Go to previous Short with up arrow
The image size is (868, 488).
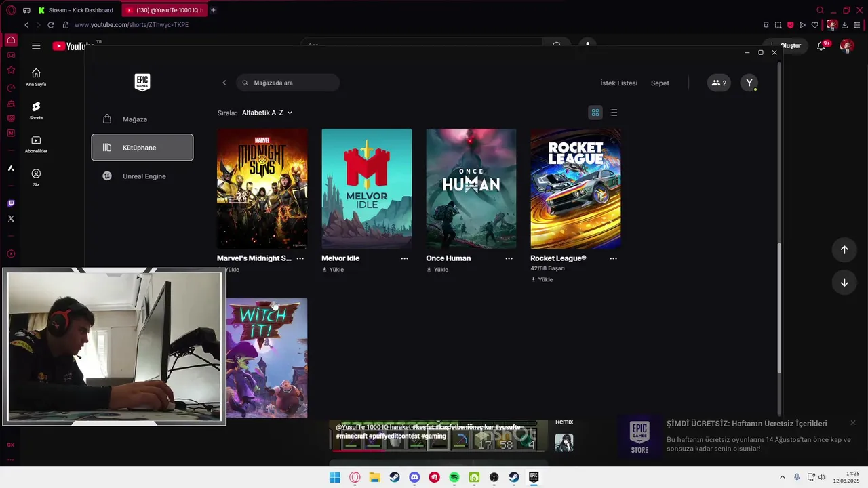tap(844, 249)
